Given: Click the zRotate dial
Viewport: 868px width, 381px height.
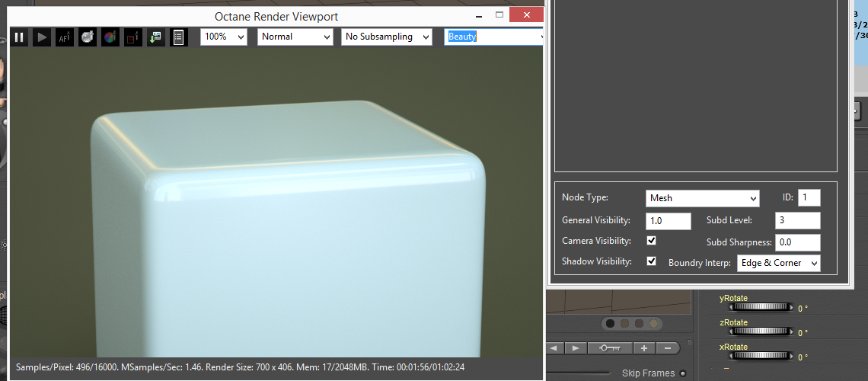Looking at the screenshot, I should pos(761,331).
